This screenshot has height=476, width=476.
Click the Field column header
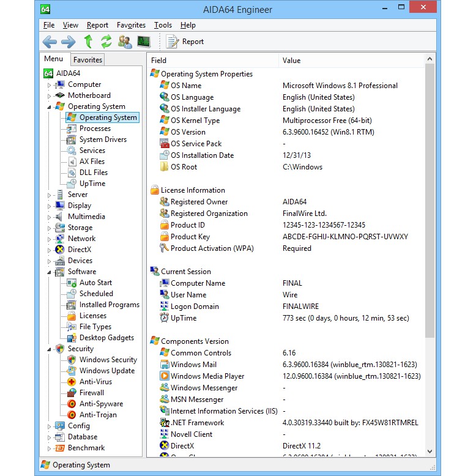pyautogui.click(x=213, y=61)
